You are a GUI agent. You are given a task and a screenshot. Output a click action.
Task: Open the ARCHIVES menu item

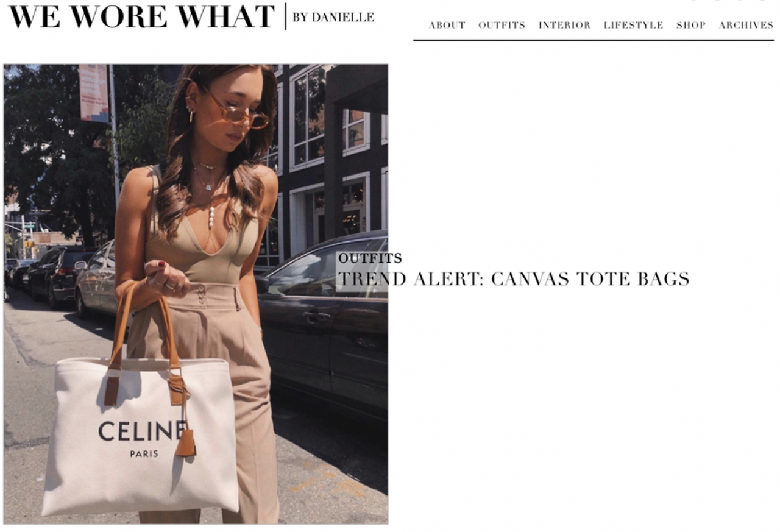746,25
